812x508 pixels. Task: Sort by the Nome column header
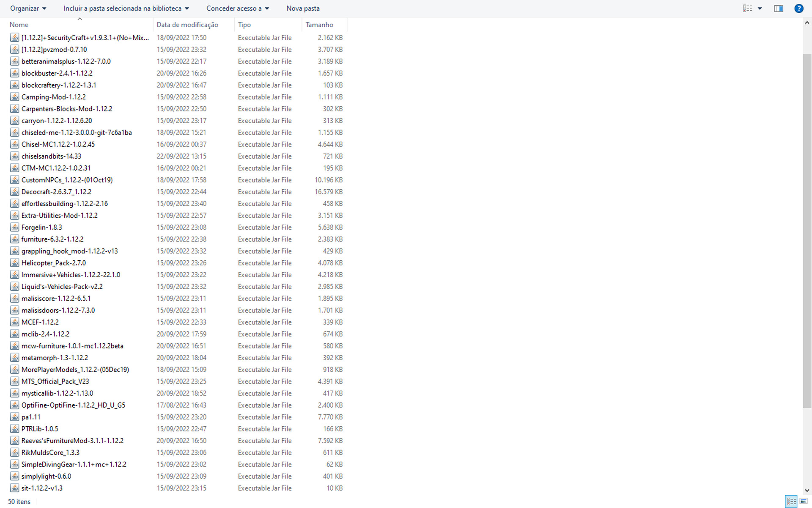[19, 25]
